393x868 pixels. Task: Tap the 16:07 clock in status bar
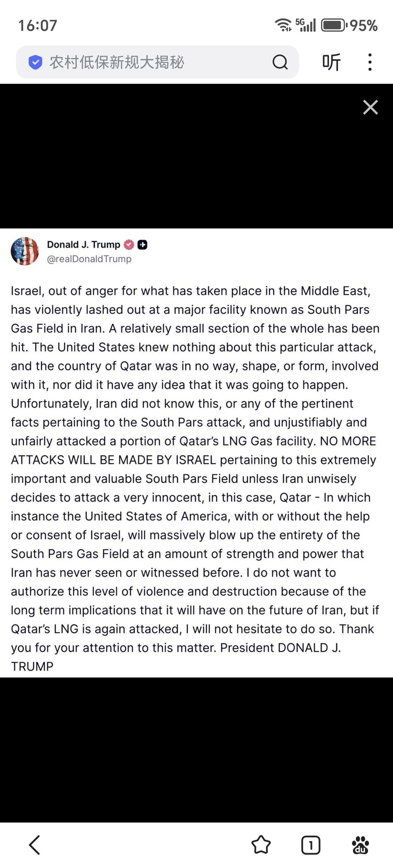click(38, 26)
